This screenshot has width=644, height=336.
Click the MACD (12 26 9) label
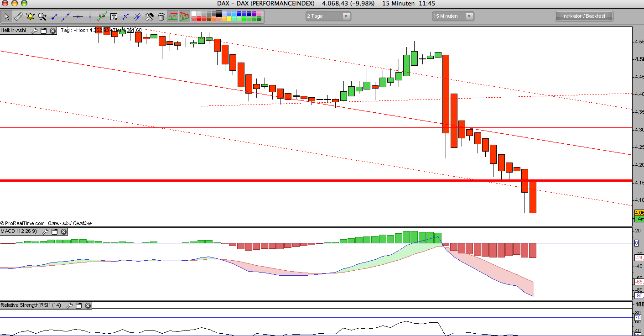20,231
